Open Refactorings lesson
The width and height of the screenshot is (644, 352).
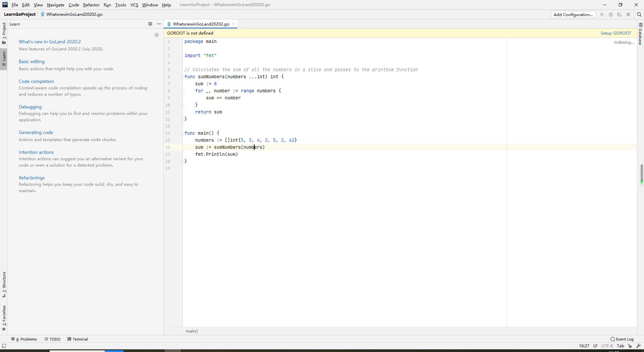[x=32, y=178]
